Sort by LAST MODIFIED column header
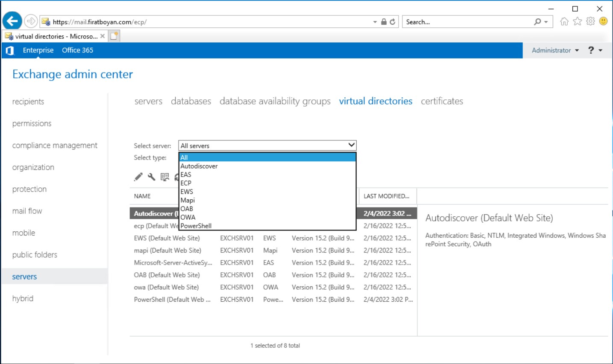The image size is (613, 364). (387, 196)
